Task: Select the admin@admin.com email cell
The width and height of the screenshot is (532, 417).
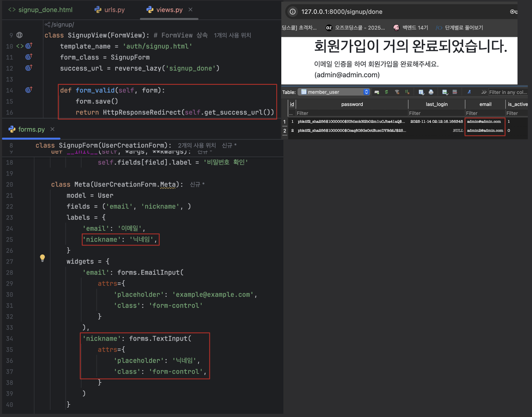Action: coord(485,121)
